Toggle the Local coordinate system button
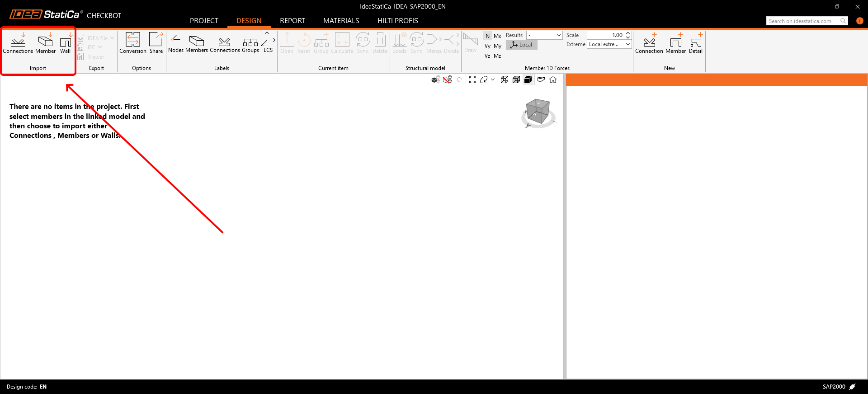The width and height of the screenshot is (868, 394). (x=522, y=45)
